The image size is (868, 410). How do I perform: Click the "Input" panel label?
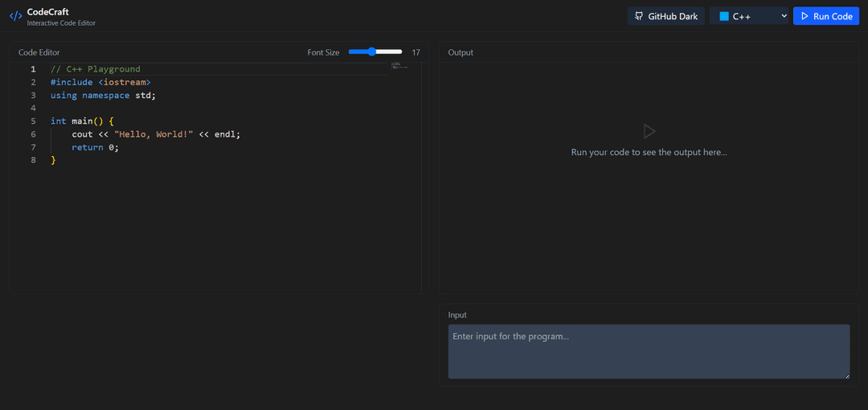457,314
